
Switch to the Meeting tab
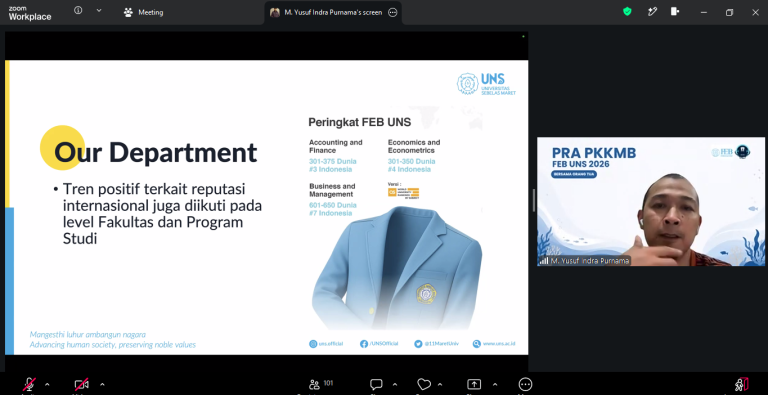pyautogui.click(x=144, y=13)
